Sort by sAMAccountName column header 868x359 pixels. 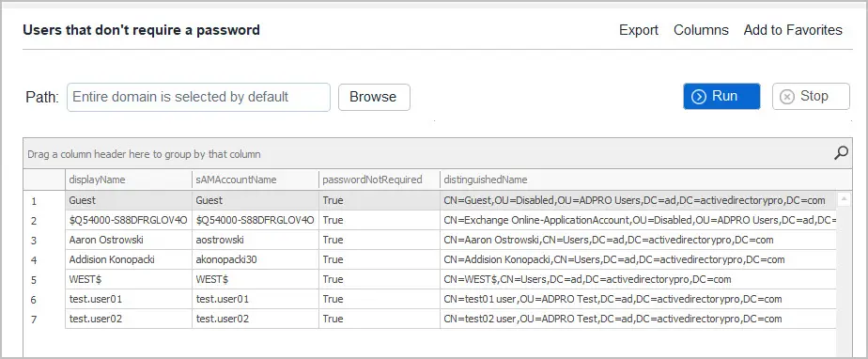tap(256, 179)
